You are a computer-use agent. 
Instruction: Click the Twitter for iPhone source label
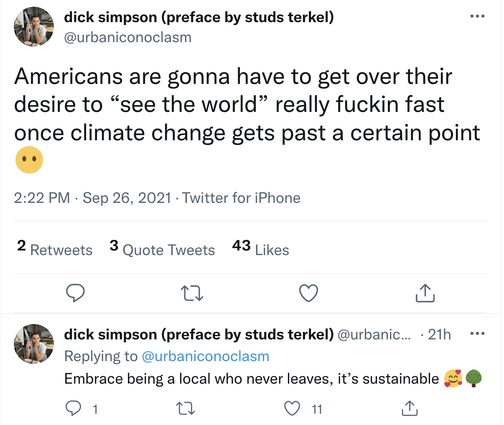(x=241, y=197)
